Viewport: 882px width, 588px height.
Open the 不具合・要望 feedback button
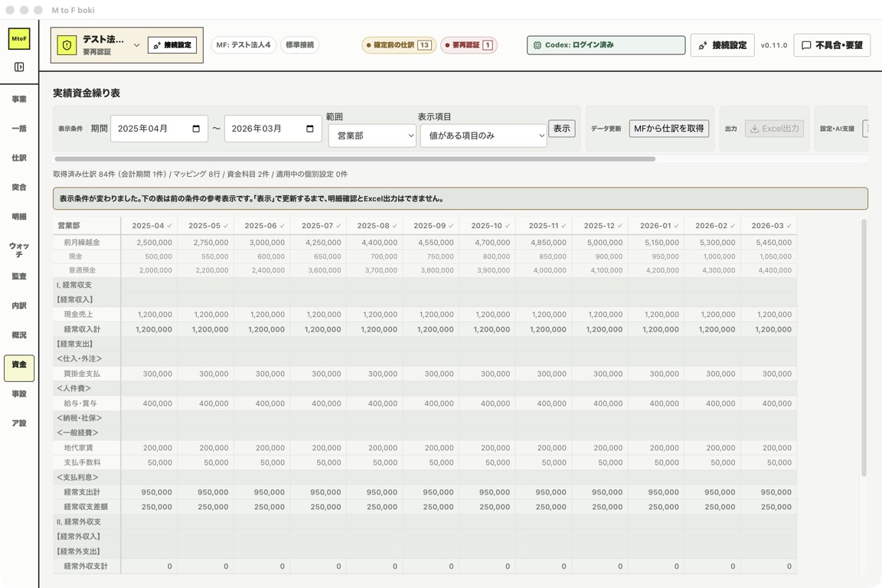point(832,45)
